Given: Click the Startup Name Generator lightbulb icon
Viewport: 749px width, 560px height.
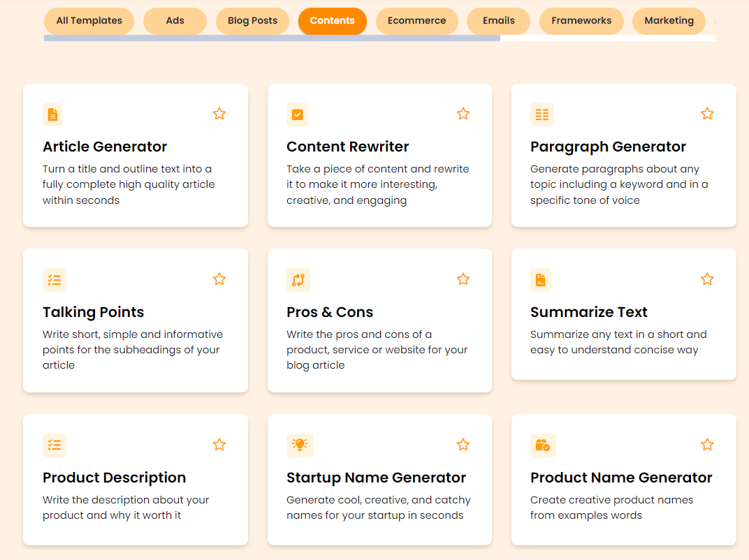Looking at the screenshot, I should [x=300, y=445].
